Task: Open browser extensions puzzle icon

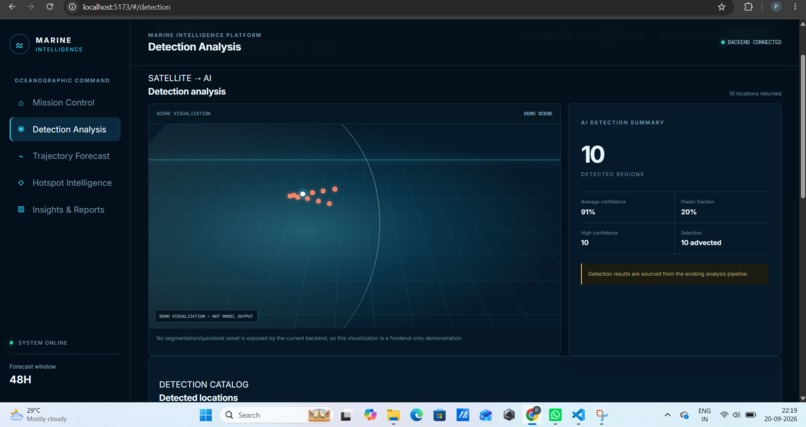Action: (x=748, y=7)
